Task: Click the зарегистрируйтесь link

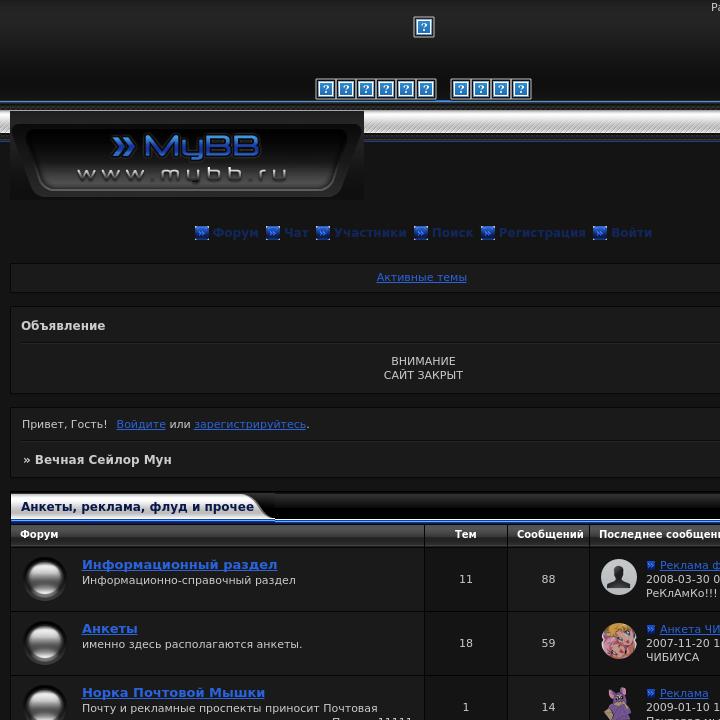Action: pyautogui.click(x=250, y=424)
